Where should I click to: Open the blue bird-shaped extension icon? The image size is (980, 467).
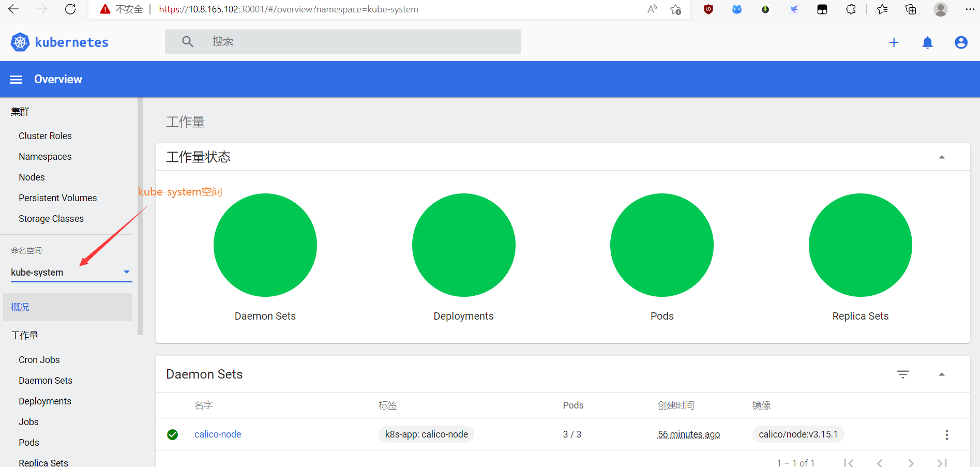[794, 9]
